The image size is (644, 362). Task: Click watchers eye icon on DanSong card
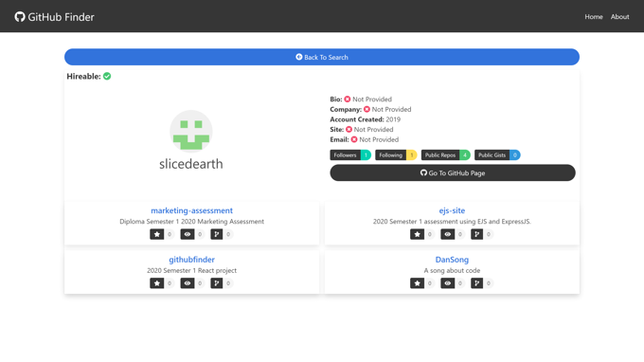point(448,283)
